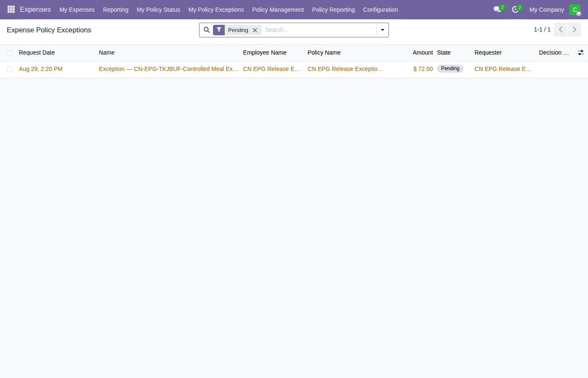
Task: Open exception CN-EPG-TKJBUF record name
Action: 168,69
